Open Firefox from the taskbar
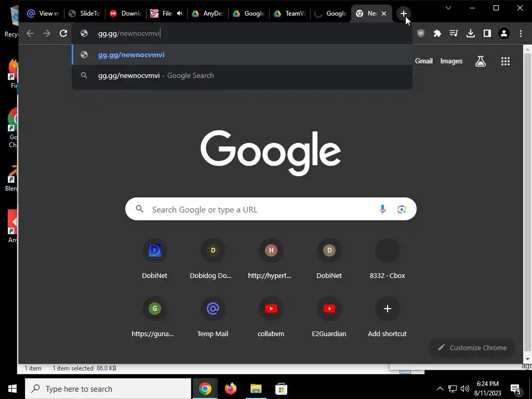Viewport: 532px width, 399px height. click(x=230, y=389)
